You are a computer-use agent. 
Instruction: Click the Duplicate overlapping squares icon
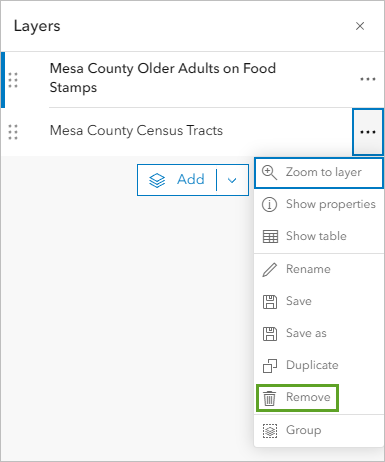(x=270, y=366)
